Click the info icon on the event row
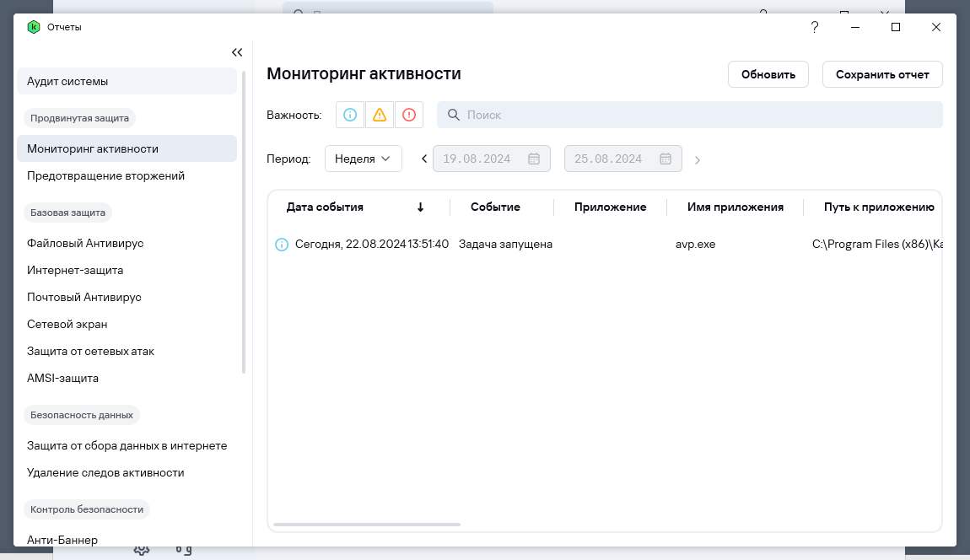This screenshot has width=970, height=560. pyautogui.click(x=282, y=245)
